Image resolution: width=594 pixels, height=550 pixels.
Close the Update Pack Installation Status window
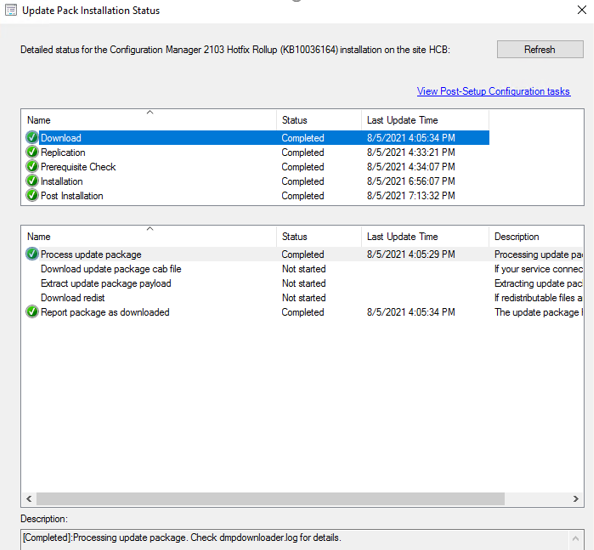(x=582, y=10)
